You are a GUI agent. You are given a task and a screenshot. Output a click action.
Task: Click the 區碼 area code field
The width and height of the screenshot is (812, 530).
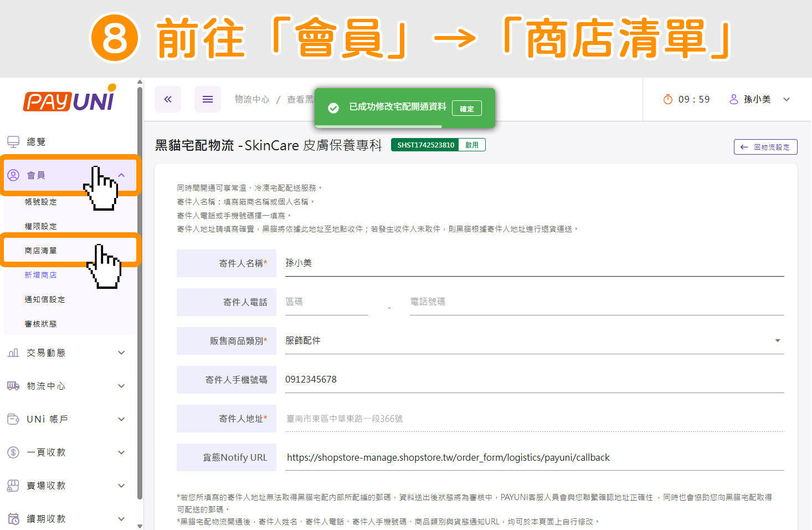click(327, 302)
